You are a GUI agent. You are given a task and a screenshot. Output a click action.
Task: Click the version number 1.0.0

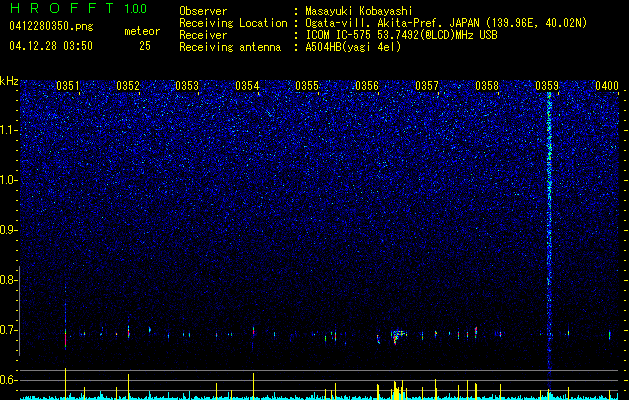[x=136, y=8]
